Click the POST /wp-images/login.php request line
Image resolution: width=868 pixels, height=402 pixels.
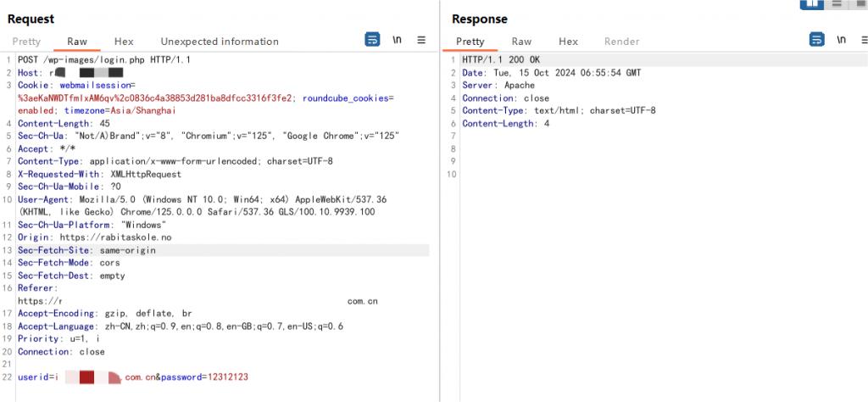point(104,60)
